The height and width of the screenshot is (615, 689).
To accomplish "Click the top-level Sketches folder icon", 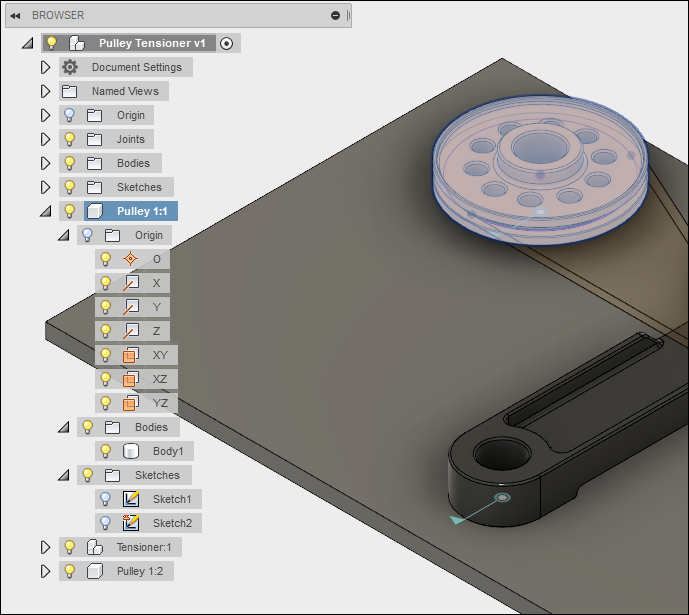I will (x=94, y=188).
